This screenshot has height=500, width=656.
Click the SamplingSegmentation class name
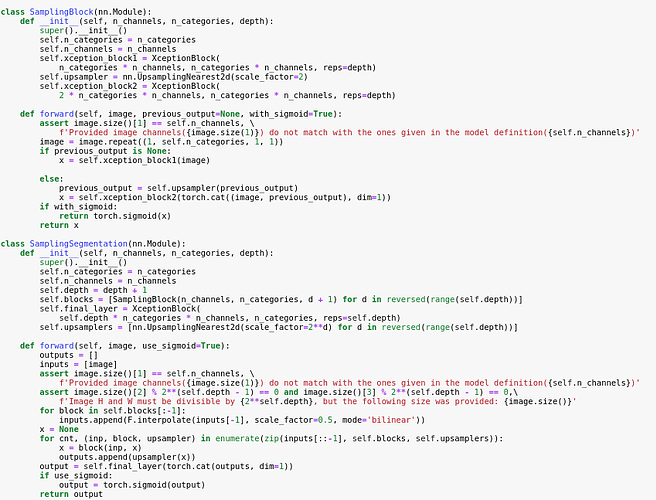pos(78,244)
